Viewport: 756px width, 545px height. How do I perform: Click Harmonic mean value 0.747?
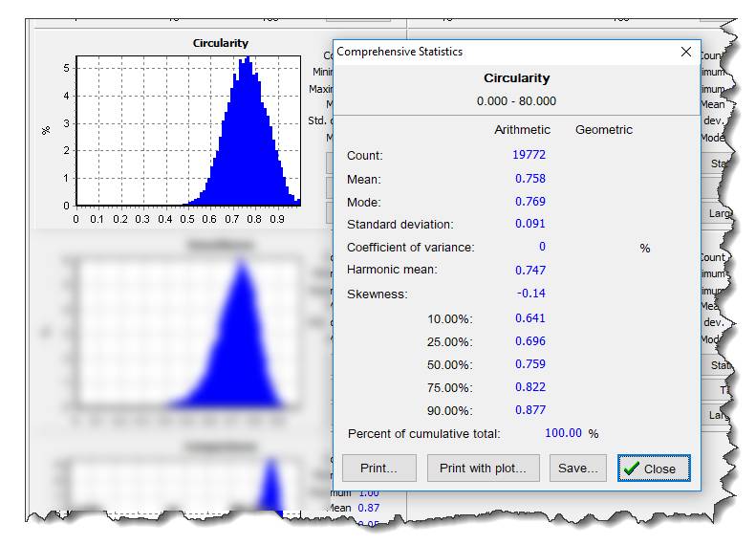(x=530, y=270)
